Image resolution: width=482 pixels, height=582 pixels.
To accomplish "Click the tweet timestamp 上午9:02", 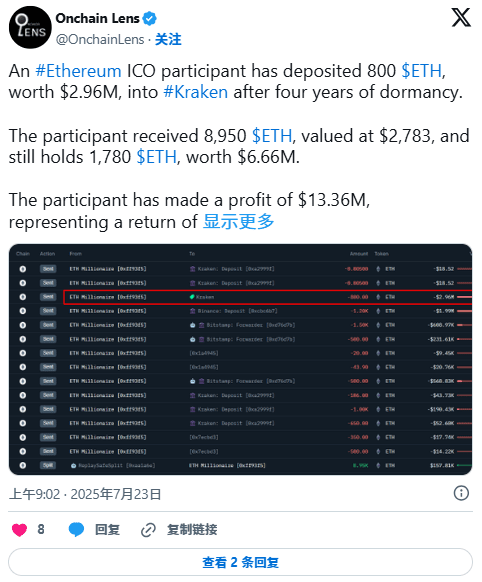I will [x=34, y=494].
